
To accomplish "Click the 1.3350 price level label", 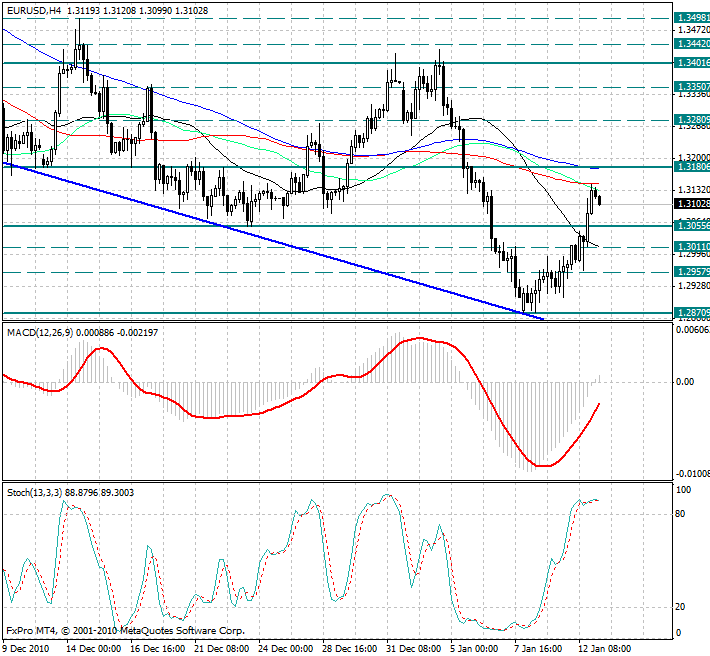I will point(692,88).
